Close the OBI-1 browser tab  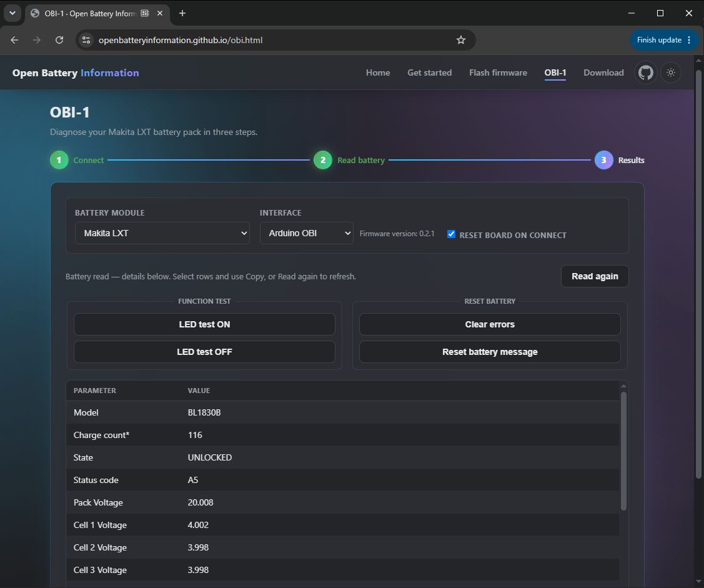[x=160, y=14]
